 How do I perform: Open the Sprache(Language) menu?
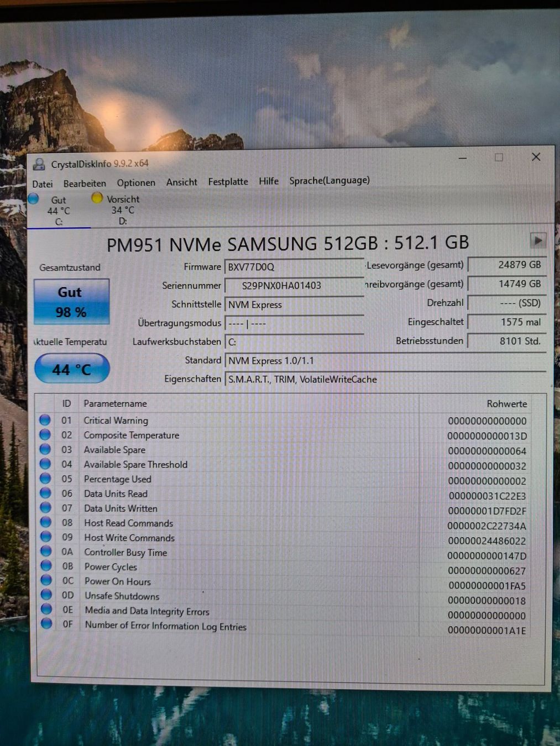pos(329,181)
